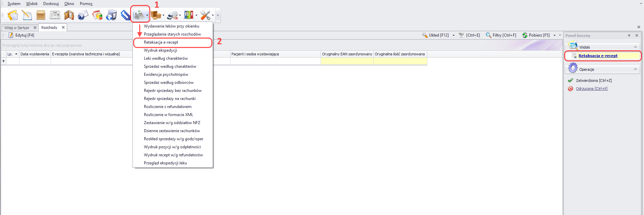The width and height of the screenshot is (644, 215).
Task: Pin the Panel boczny side panel
Action: coord(629,35)
